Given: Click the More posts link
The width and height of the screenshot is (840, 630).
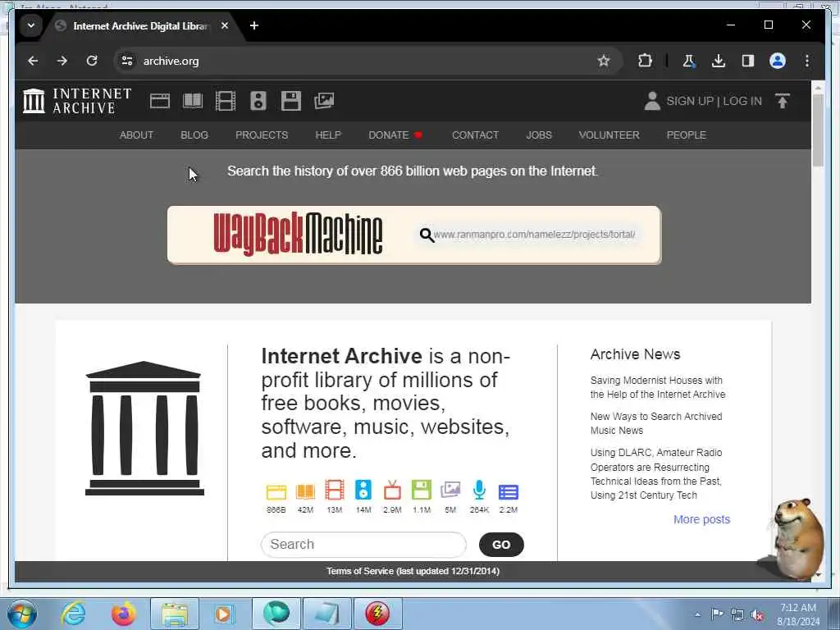Looking at the screenshot, I should point(702,519).
